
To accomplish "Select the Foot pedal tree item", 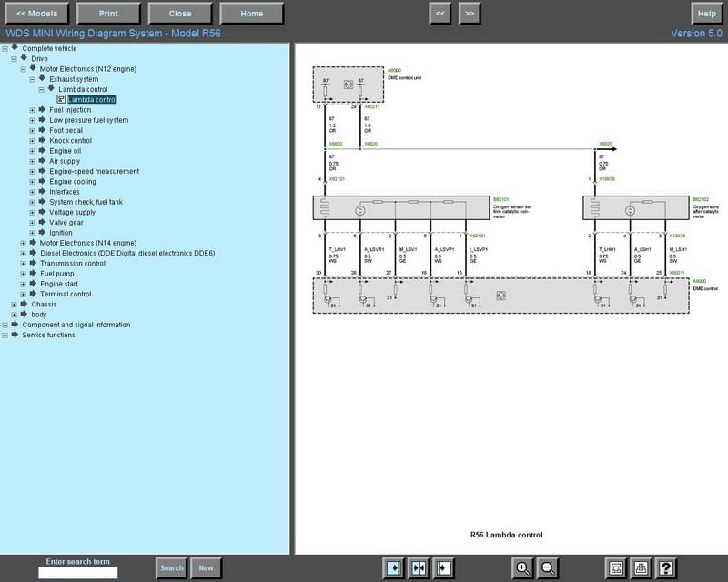I will point(66,130).
